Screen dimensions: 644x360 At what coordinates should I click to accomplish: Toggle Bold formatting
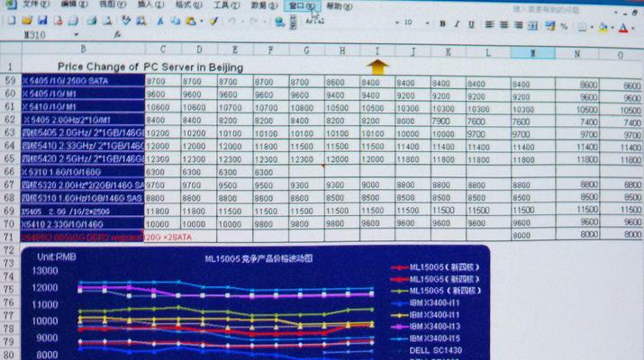pos(442,24)
